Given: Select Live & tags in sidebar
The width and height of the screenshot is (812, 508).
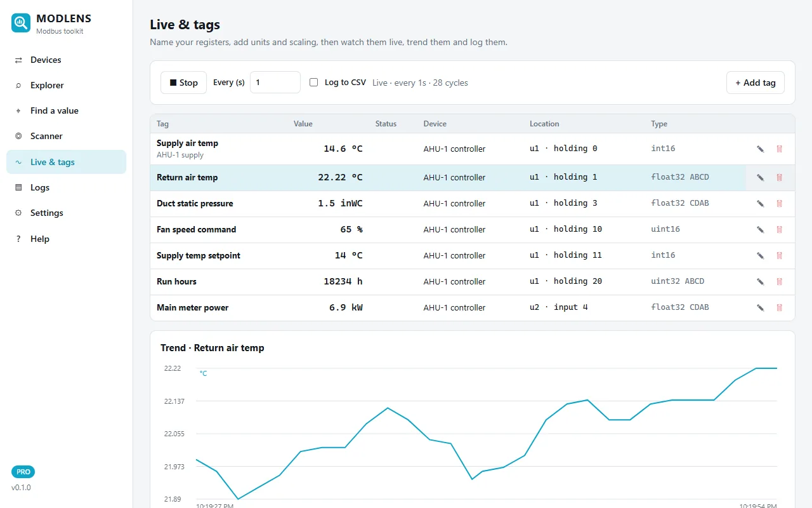Looking at the screenshot, I should point(66,162).
